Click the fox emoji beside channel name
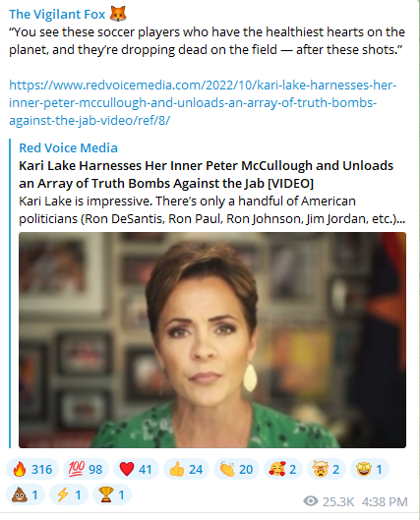This screenshot has height=520, width=420. (x=118, y=14)
